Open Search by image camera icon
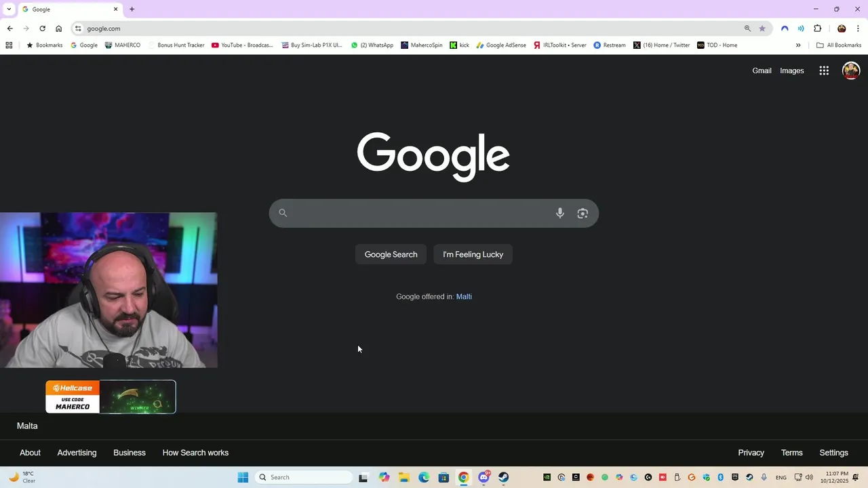This screenshot has height=488, width=868. 583,213
